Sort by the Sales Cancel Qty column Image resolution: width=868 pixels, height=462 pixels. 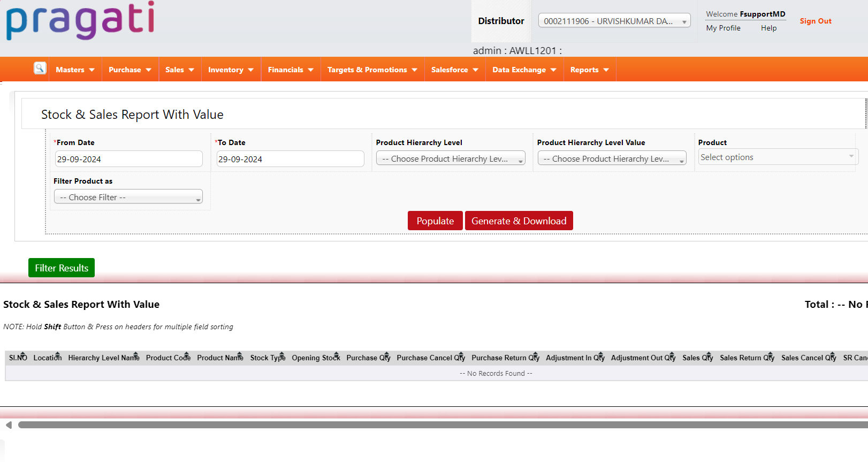pyautogui.click(x=809, y=358)
